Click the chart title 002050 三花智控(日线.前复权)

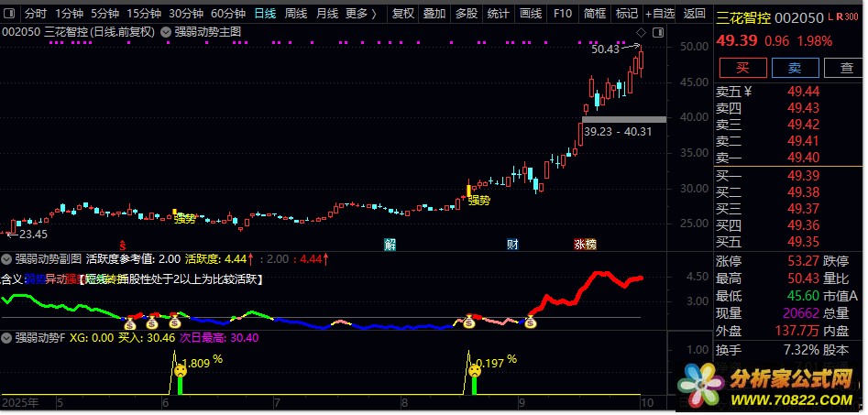coord(79,33)
